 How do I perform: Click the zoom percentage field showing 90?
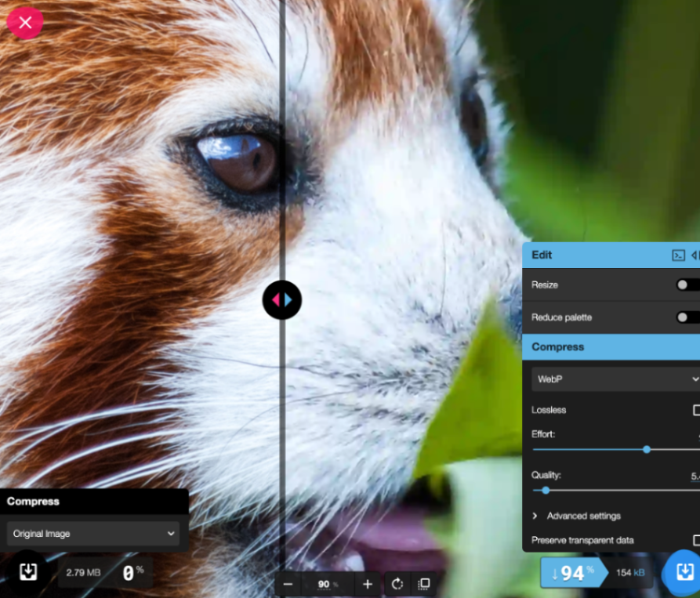click(327, 584)
